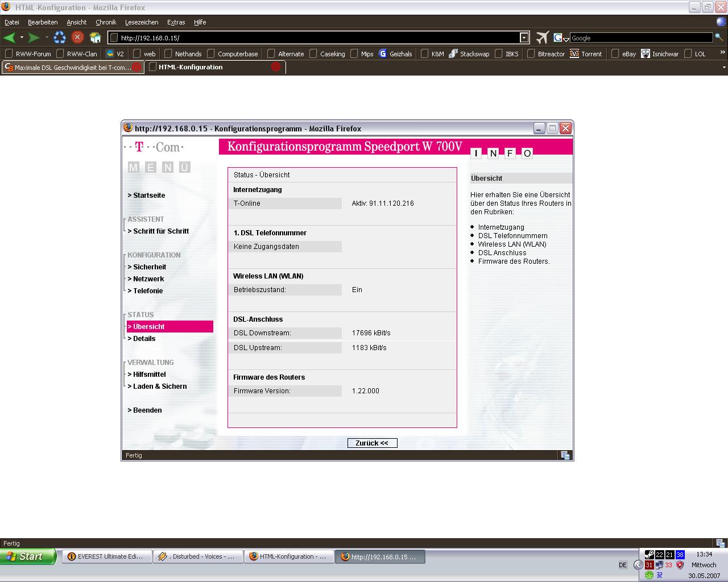Click into the URL address field
This screenshot has width=728, height=582.
tap(318, 38)
